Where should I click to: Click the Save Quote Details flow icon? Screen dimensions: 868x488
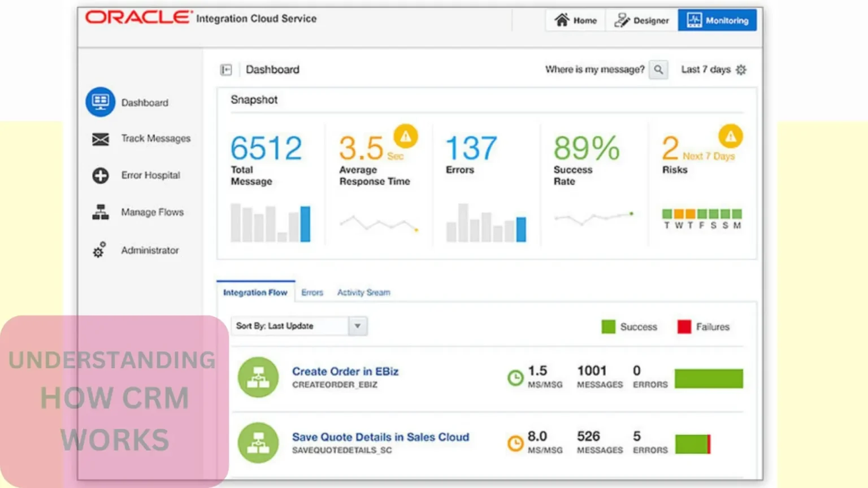(x=258, y=443)
